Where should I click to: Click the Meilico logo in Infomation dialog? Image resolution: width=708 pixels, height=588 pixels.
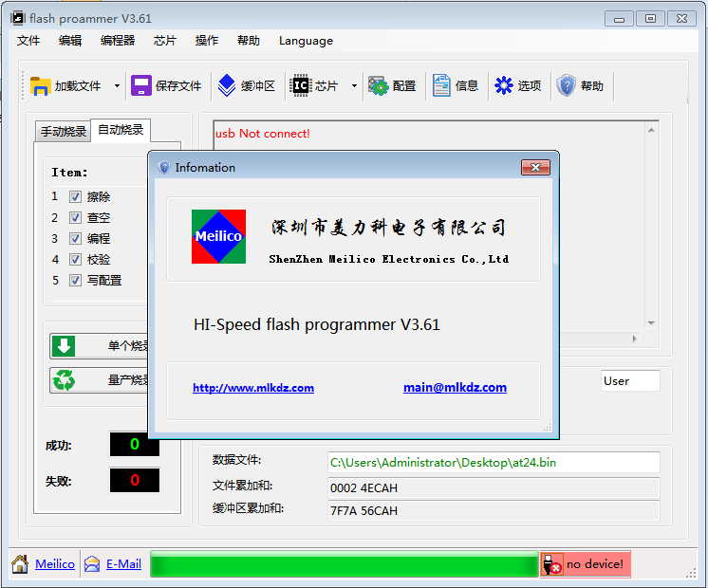pos(218,236)
